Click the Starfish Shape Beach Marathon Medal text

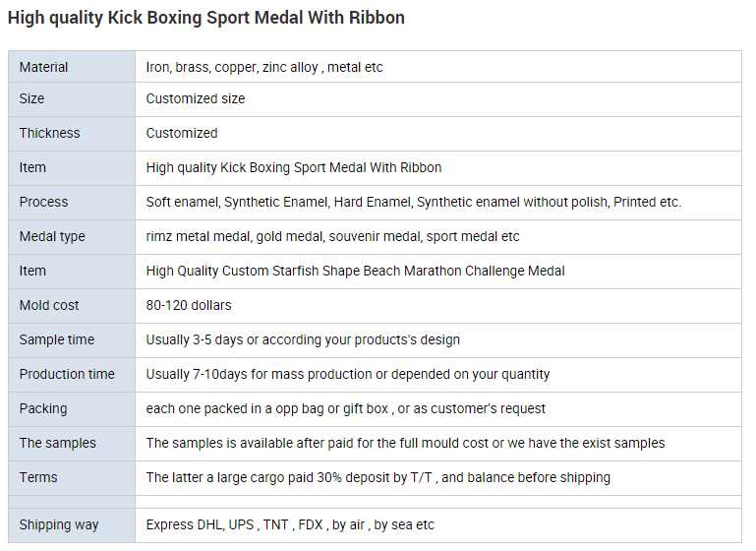pos(355,271)
